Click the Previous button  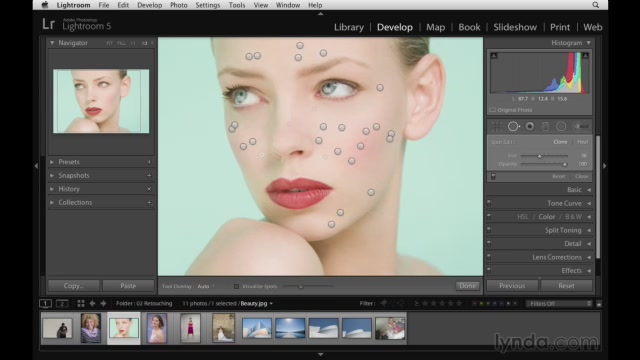[x=512, y=286]
